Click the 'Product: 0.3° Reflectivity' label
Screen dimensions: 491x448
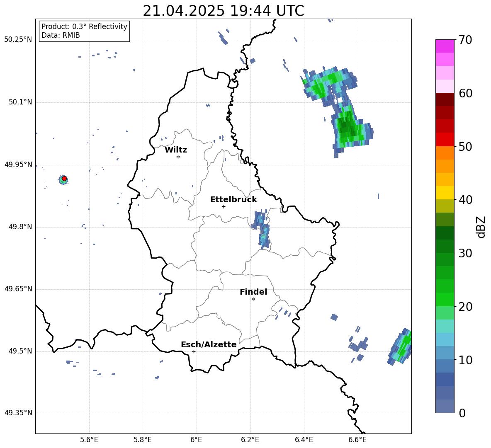(x=84, y=27)
